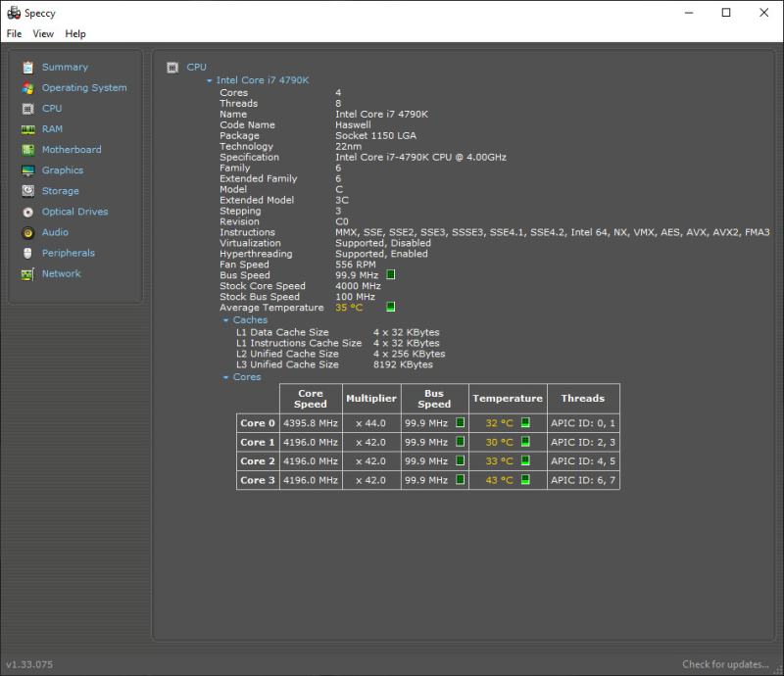Toggle the Average Temperature green indicator
Image resolution: width=784 pixels, height=676 pixels.
point(391,308)
